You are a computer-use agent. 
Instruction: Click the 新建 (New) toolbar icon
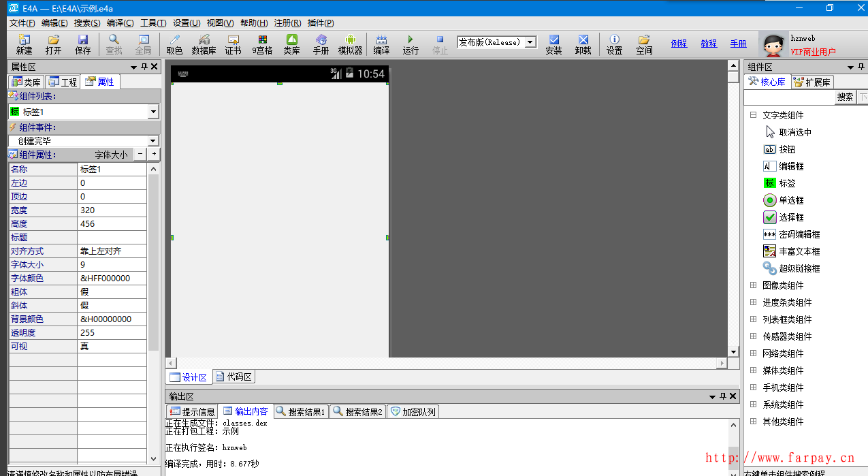click(25, 44)
